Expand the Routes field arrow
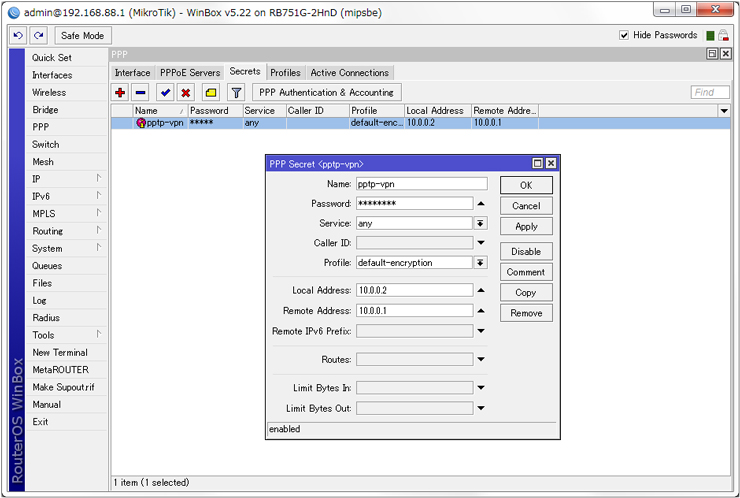The image size is (740, 498). tap(480, 360)
